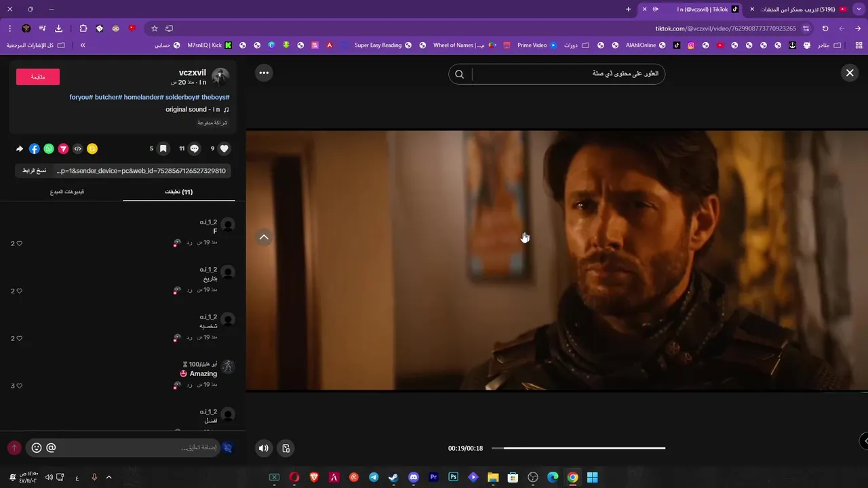This screenshot has height=488, width=868.
Task: Go to previous video with up chevron
Action: click(264, 237)
